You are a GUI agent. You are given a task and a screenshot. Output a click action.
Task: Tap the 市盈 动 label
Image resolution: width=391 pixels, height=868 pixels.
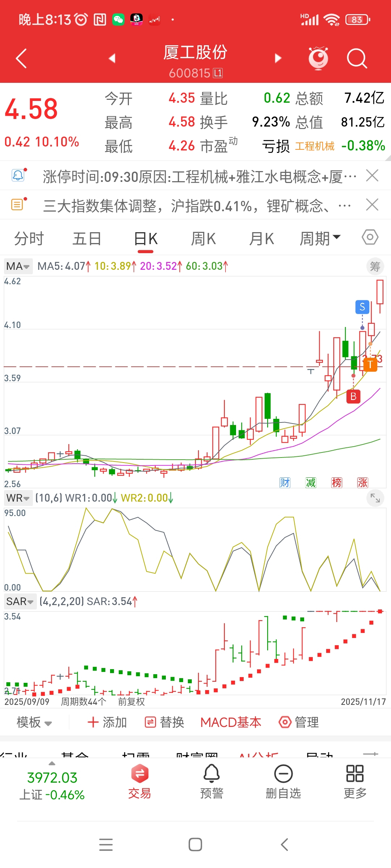click(x=219, y=145)
